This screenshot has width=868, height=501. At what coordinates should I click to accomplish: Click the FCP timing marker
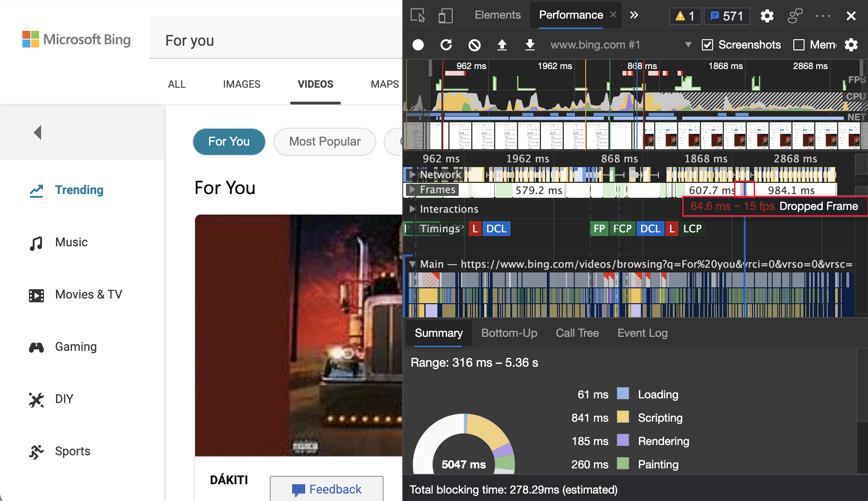click(x=622, y=229)
